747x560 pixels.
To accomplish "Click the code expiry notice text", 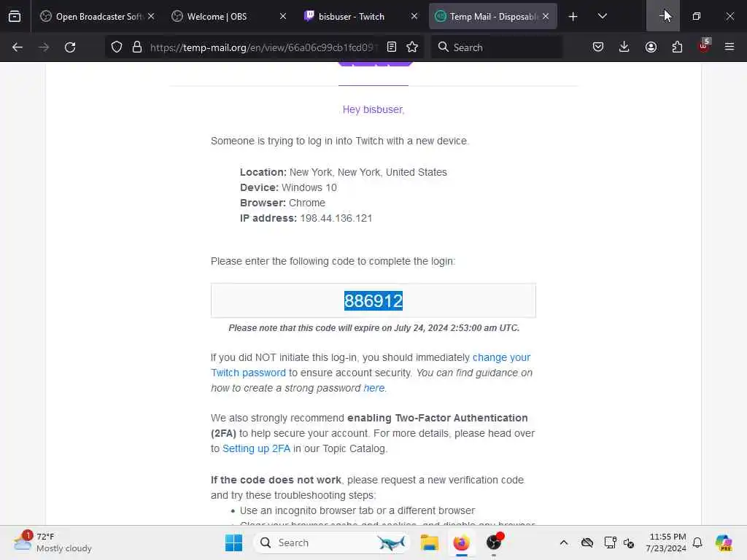I will pos(374,328).
